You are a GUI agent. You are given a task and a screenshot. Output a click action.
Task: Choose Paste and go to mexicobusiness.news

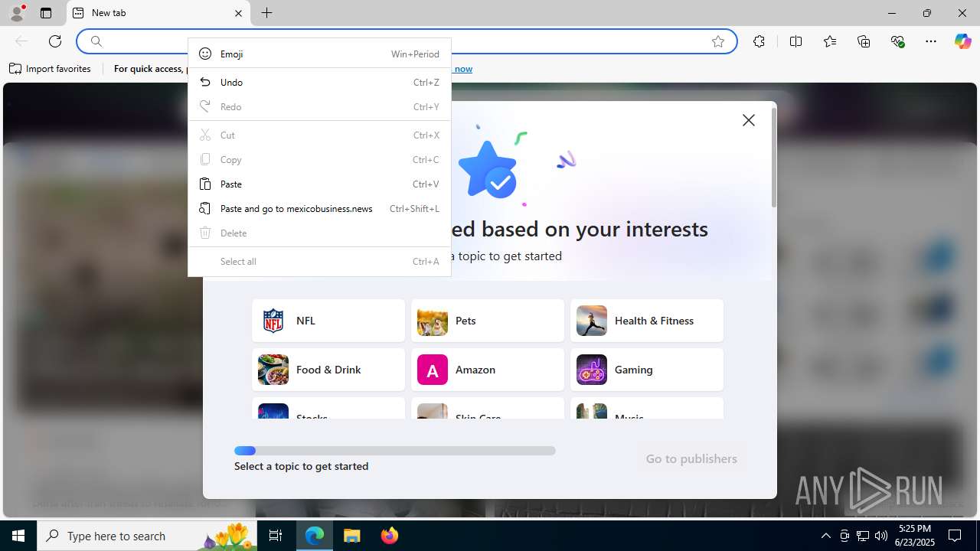click(319, 208)
